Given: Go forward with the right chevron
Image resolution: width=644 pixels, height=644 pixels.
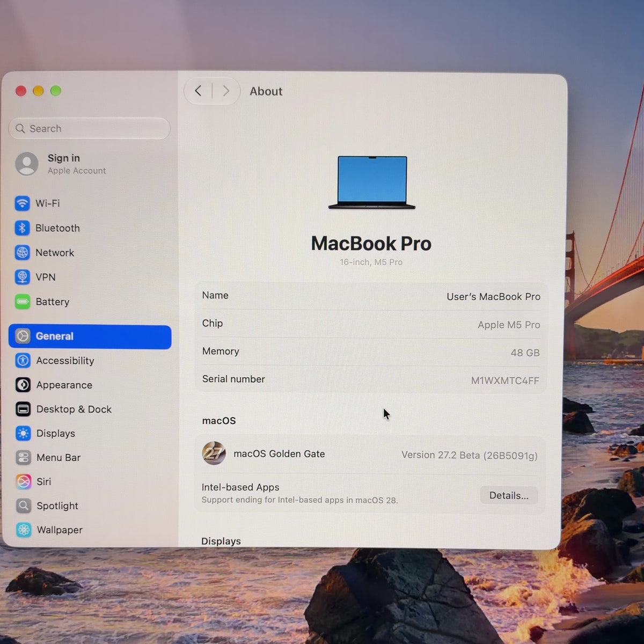Looking at the screenshot, I should [x=226, y=91].
